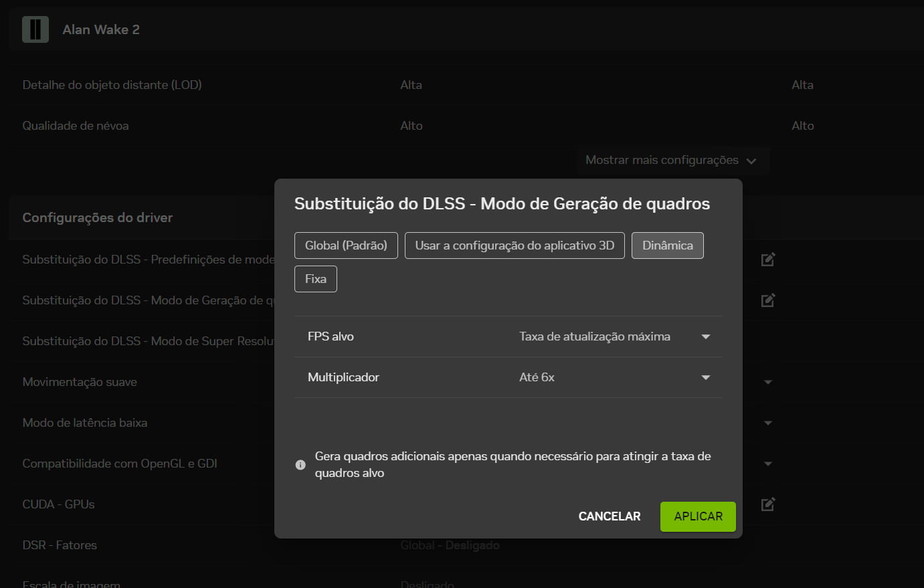Choose Usar a configuração do aplicativo 3D
Viewport: 924px width, 588px height.
click(x=515, y=245)
